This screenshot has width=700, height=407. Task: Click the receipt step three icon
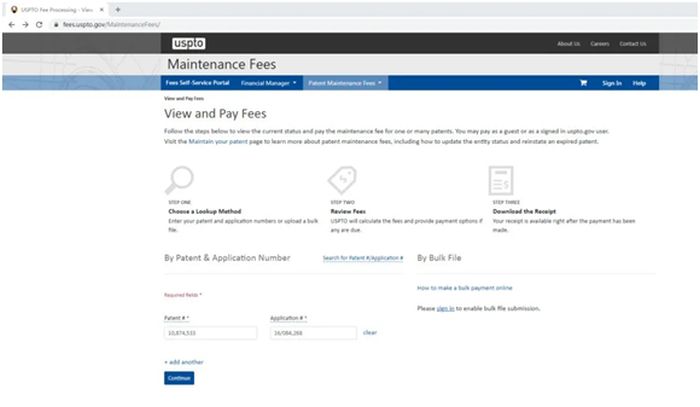501,180
